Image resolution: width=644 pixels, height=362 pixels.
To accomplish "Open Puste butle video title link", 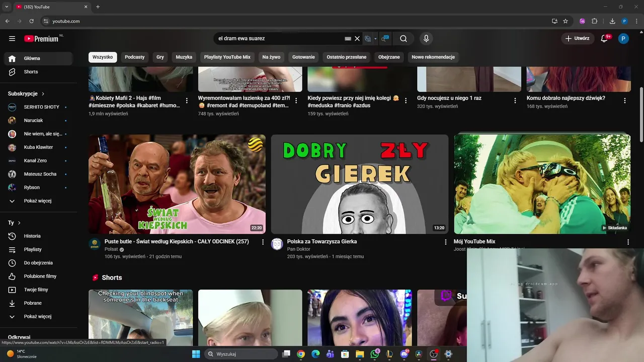I will (x=177, y=241).
